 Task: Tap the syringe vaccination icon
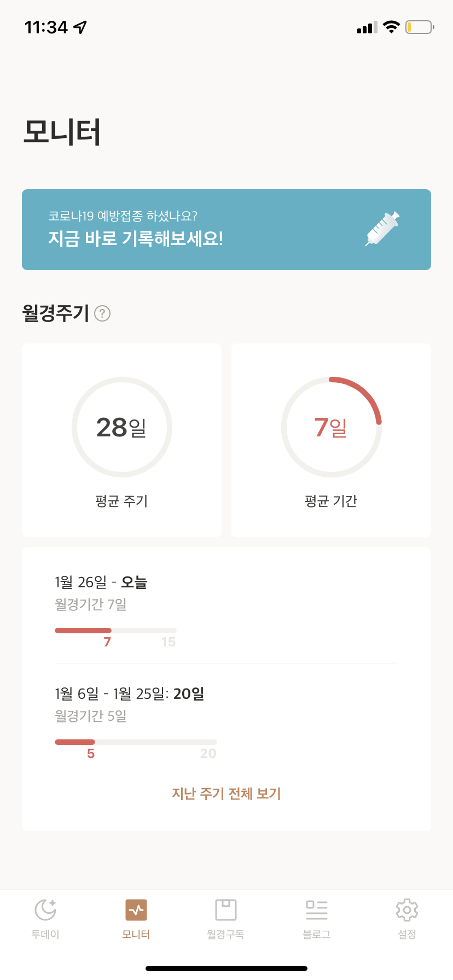[x=383, y=229]
